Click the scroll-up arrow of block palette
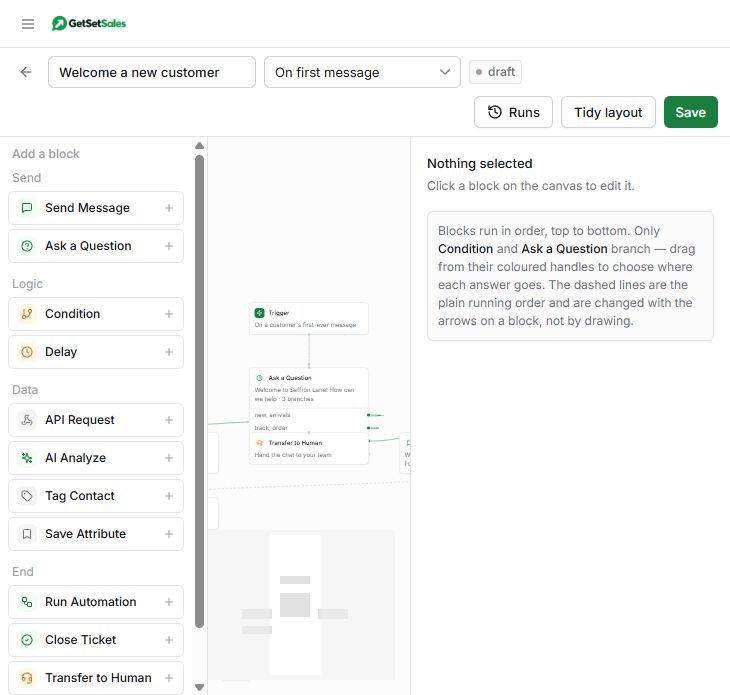The height and width of the screenshot is (695, 730). (199, 146)
